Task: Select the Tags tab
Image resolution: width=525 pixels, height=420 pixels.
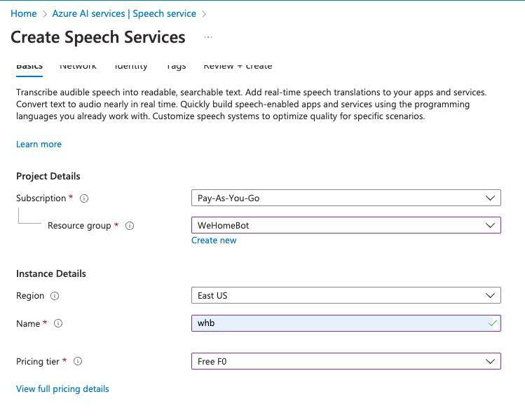Action: pyautogui.click(x=176, y=66)
